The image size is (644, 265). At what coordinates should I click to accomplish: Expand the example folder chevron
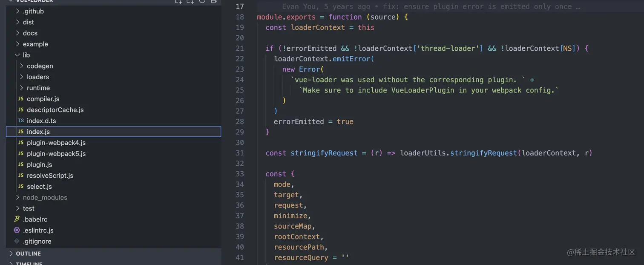click(x=17, y=44)
